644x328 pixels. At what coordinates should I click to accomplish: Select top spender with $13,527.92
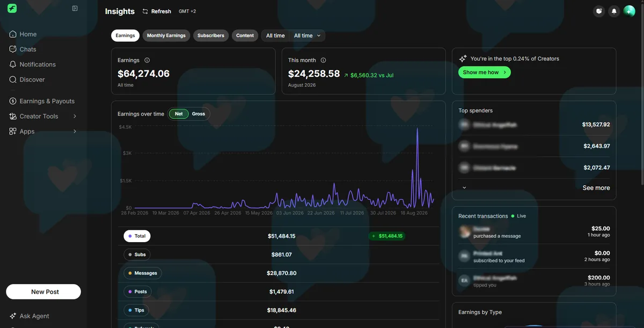(x=534, y=125)
